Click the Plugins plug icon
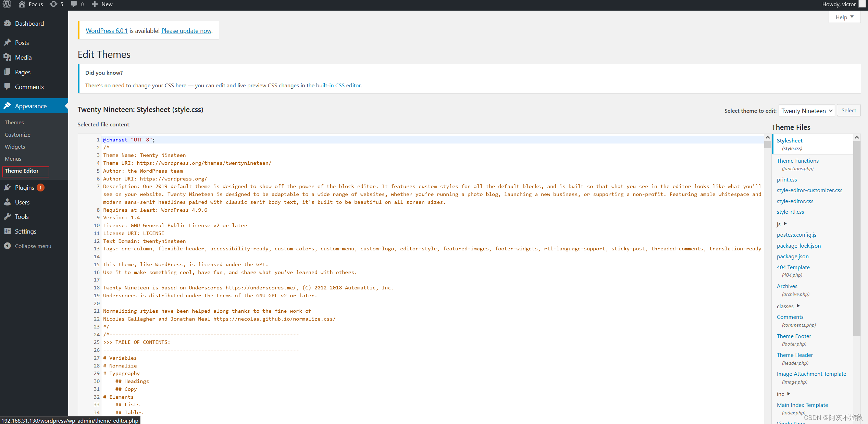This screenshot has height=424, width=868. [x=8, y=187]
